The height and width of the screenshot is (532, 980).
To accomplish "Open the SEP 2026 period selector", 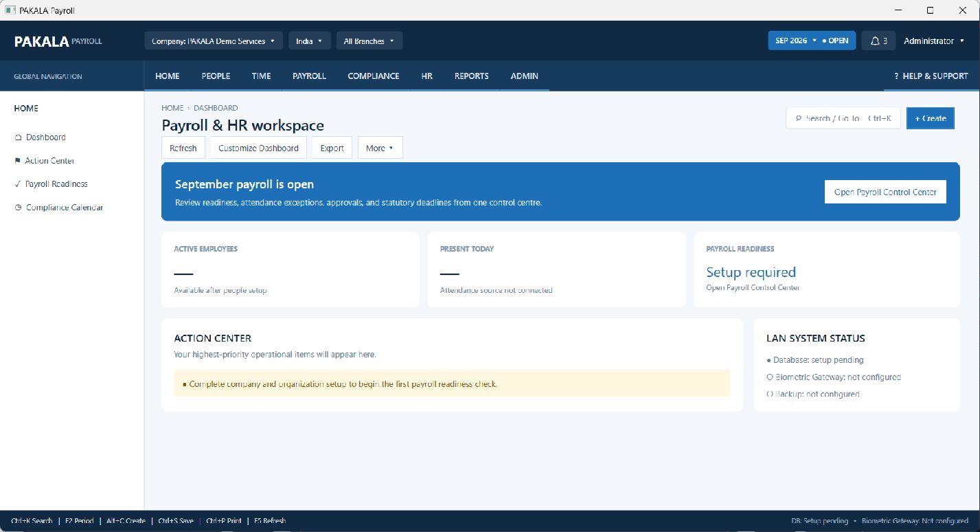I will (812, 41).
